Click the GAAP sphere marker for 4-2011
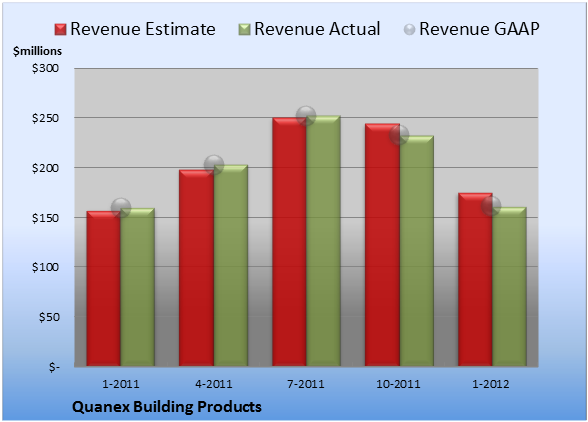Screen dimensions: 588x422 pos(214,164)
